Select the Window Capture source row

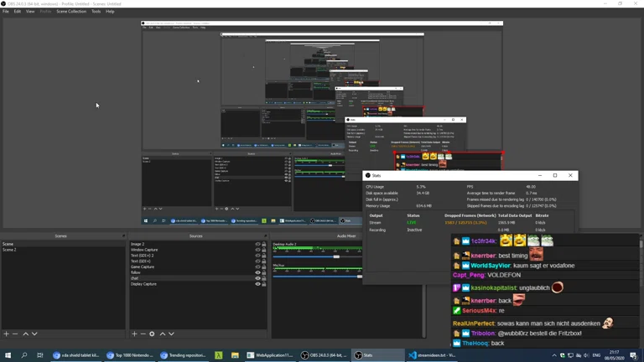coord(198,250)
